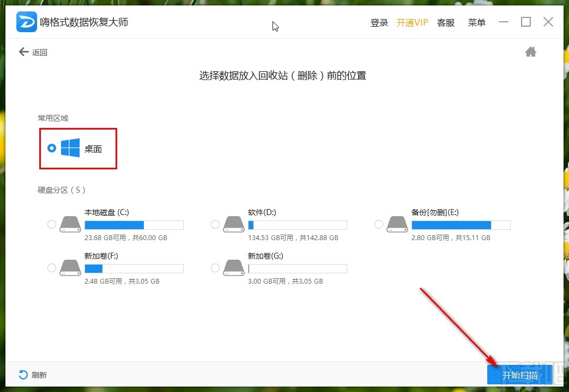569x392 pixels.
Task: Click the back arrow 返回 icon
Action: (x=23, y=51)
